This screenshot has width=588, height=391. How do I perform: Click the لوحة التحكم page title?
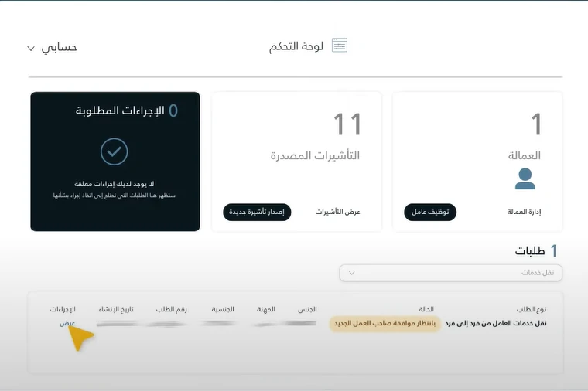coord(296,46)
